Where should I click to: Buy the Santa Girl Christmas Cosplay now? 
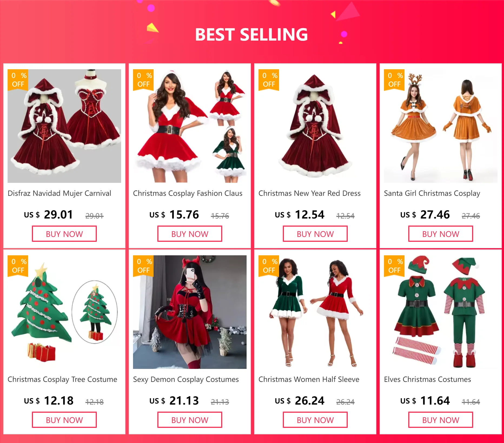click(x=441, y=234)
